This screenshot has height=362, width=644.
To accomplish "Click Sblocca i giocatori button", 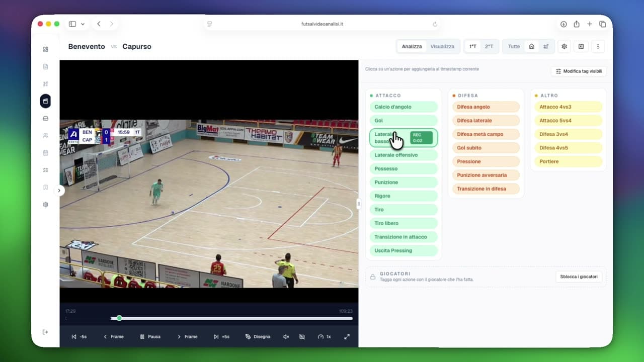I will click(579, 277).
